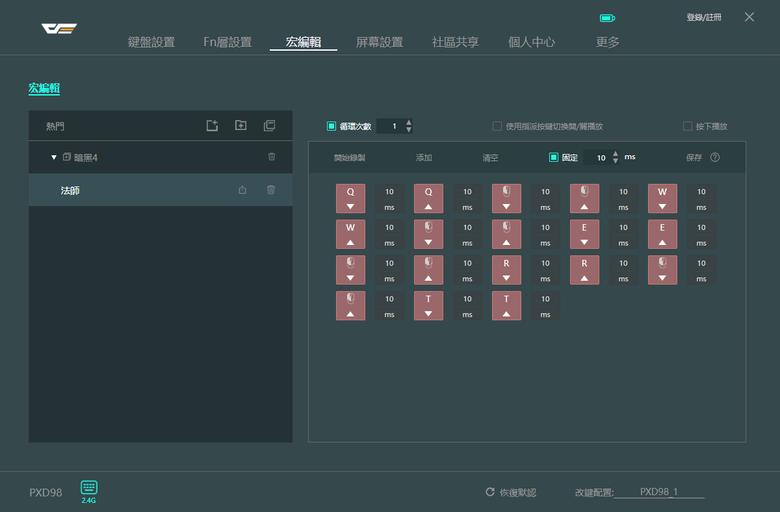Select the mouse release tile just before T press
The width and height of the screenshot is (780, 512).
(x=351, y=306)
